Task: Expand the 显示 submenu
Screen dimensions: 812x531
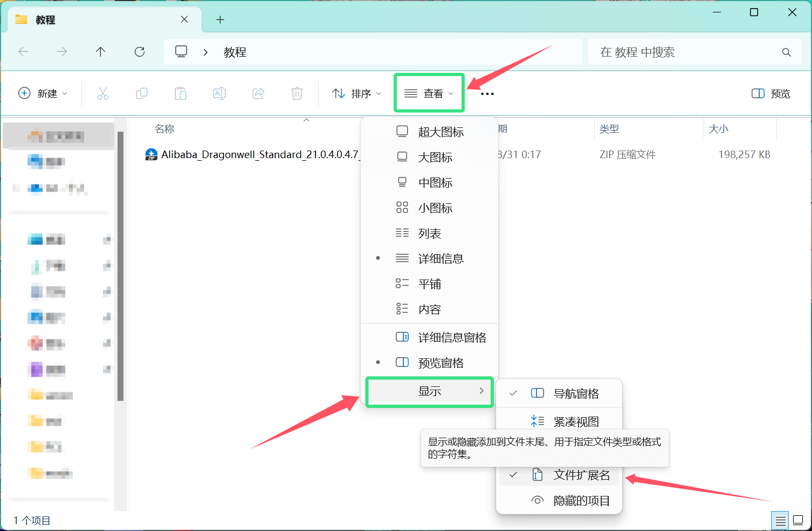Action: [429, 391]
